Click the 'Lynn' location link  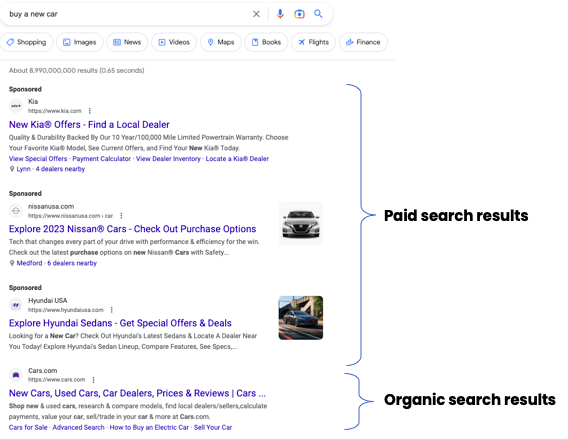click(24, 169)
